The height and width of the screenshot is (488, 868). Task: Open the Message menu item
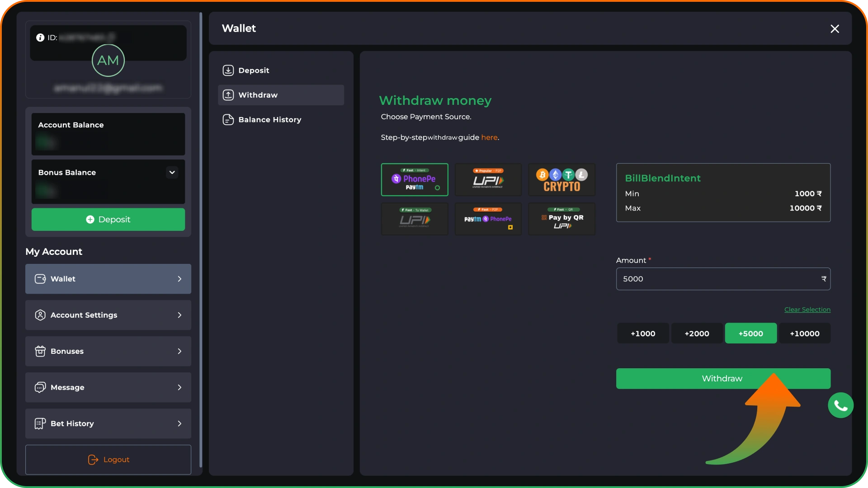[x=108, y=387]
